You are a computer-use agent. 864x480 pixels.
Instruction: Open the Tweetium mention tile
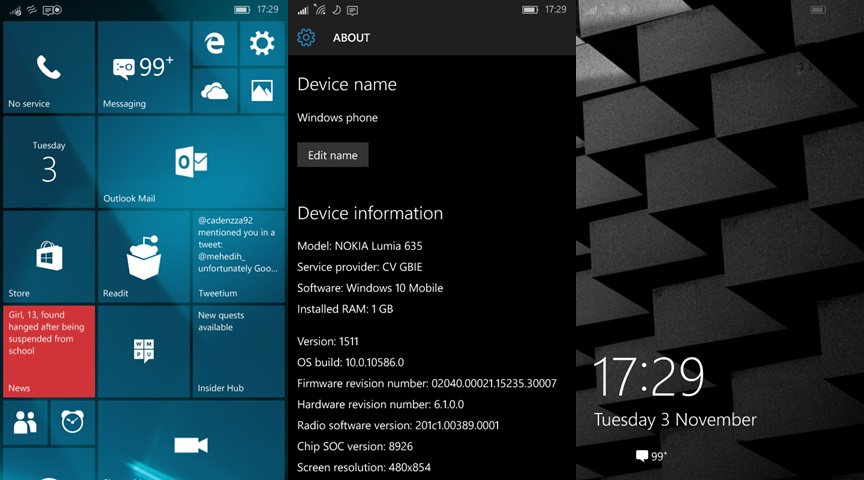click(239, 257)
